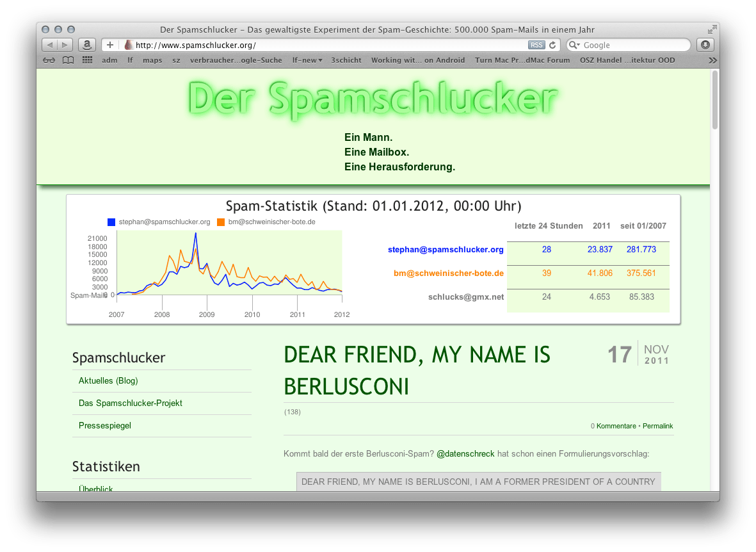Show bookmarks with open book icon

click(68, 60)
